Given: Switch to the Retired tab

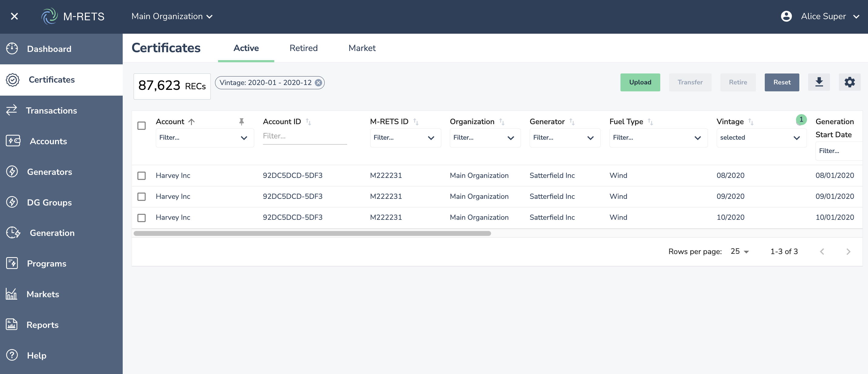Looking at the screenshot, I should pos(303,48).
